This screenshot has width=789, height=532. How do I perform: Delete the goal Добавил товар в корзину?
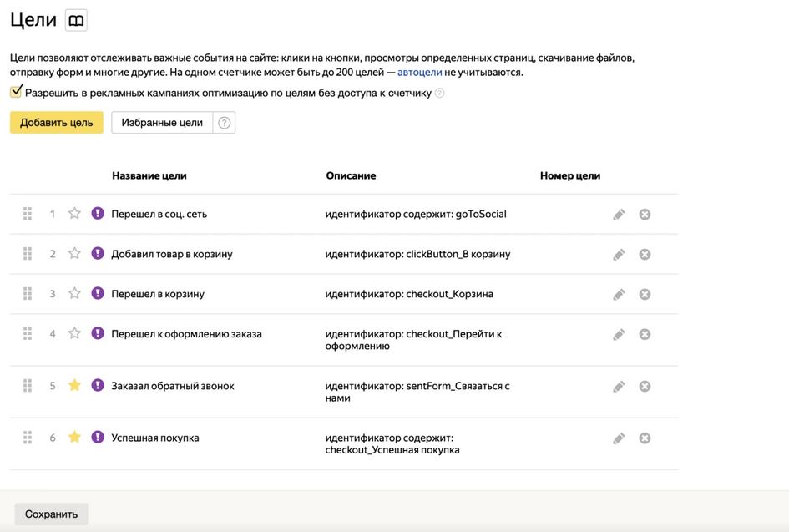point(645,255)
